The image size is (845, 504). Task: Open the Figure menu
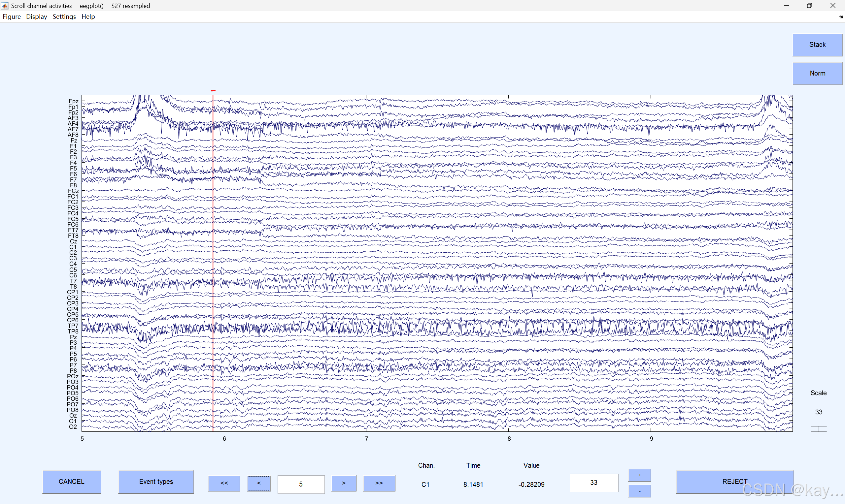[12, 16]
